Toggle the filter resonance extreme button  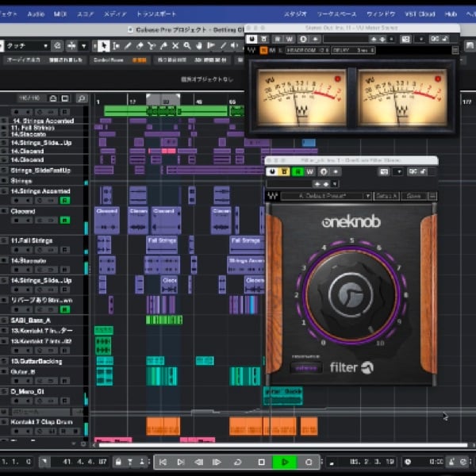(306, 367)
